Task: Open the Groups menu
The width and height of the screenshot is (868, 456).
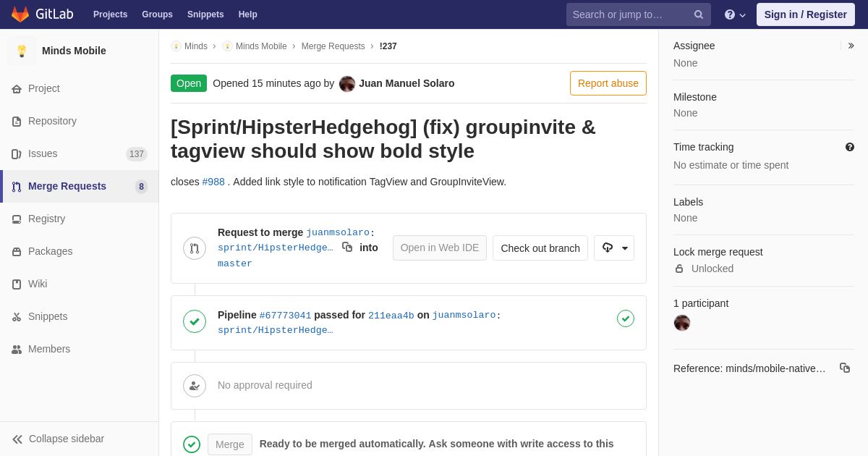Action: coord(157,14)
